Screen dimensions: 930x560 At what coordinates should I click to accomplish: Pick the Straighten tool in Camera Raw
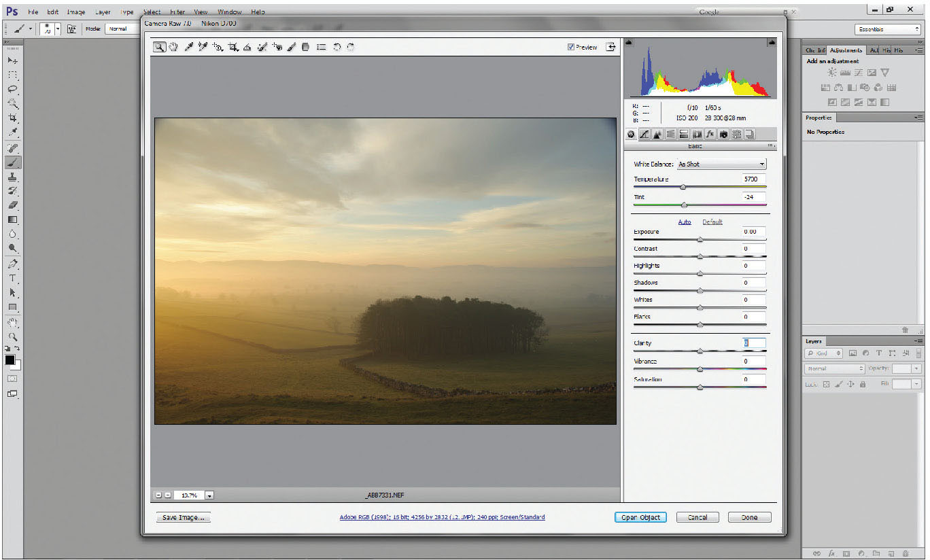[247, 47]
